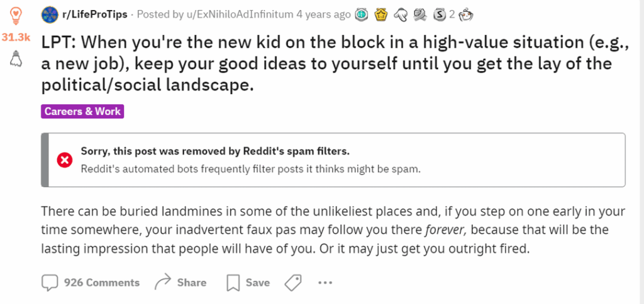Filter by the Careers & Work flair
Viewport: 644px width, 304px height.
pos(82,111)
